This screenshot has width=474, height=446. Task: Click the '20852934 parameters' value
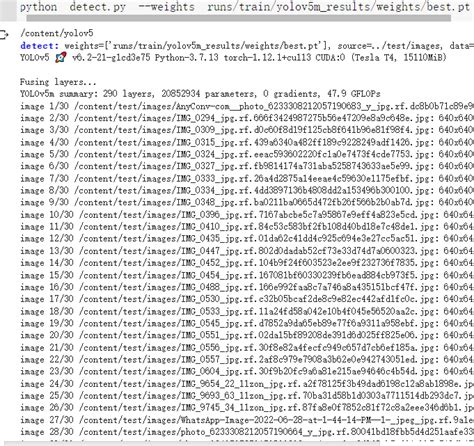click(207, 94)
